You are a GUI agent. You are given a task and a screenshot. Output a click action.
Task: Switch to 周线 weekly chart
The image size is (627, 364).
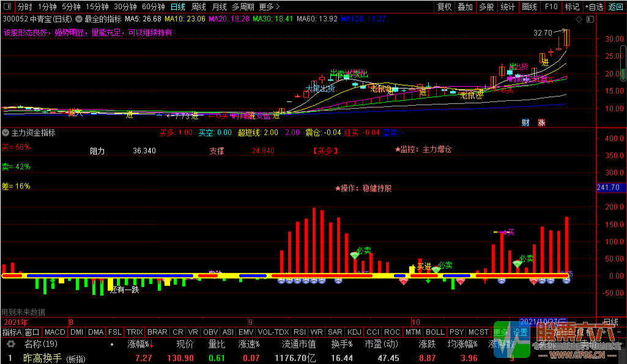click(199, 7)
